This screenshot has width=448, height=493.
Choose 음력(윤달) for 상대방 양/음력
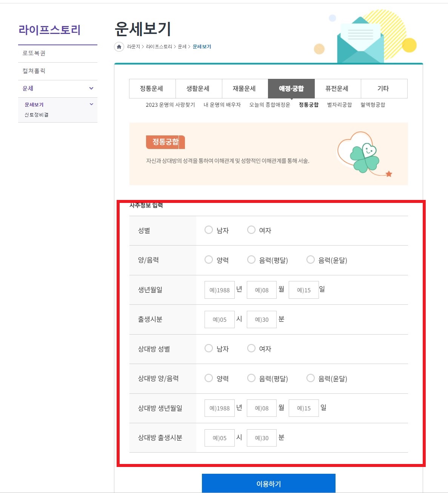point(310,378)
